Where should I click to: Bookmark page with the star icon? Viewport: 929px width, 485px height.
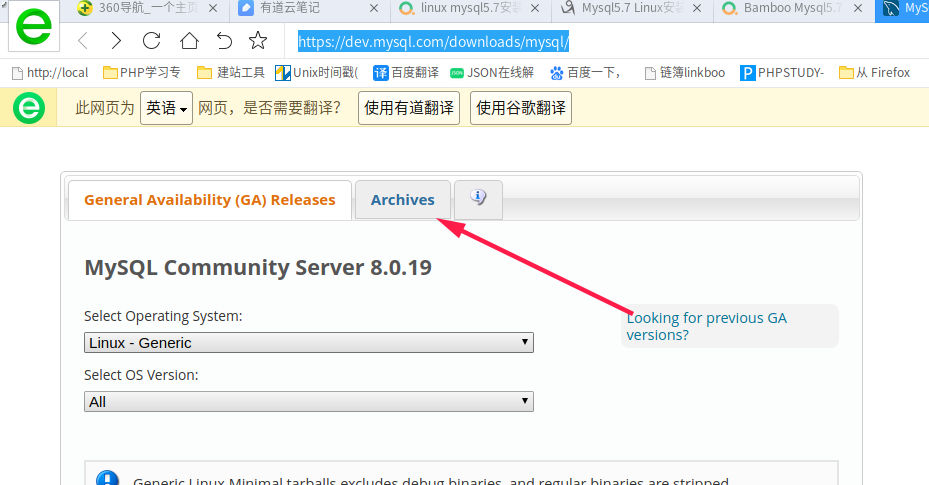258,40
